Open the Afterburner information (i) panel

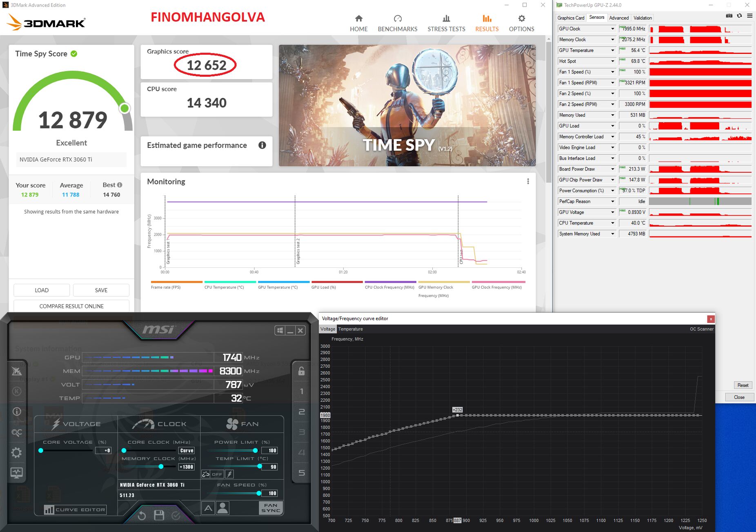17,412
